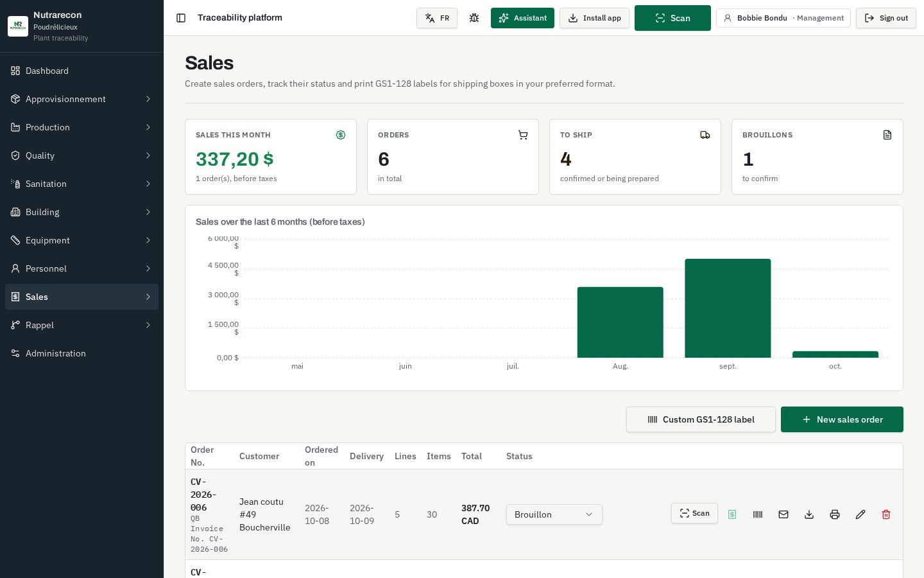924x578 pixels.
Task: Click the New sales order button
Action: pos(842,419)
